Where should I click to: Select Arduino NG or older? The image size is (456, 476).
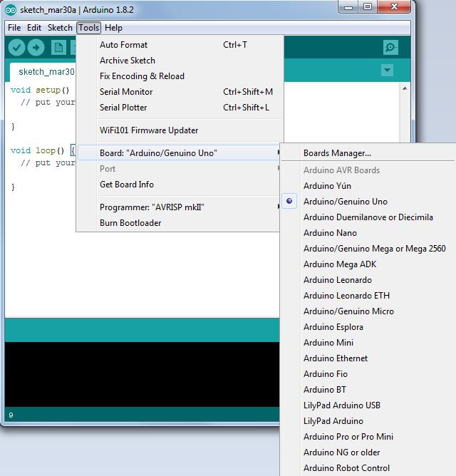(368, 452)
